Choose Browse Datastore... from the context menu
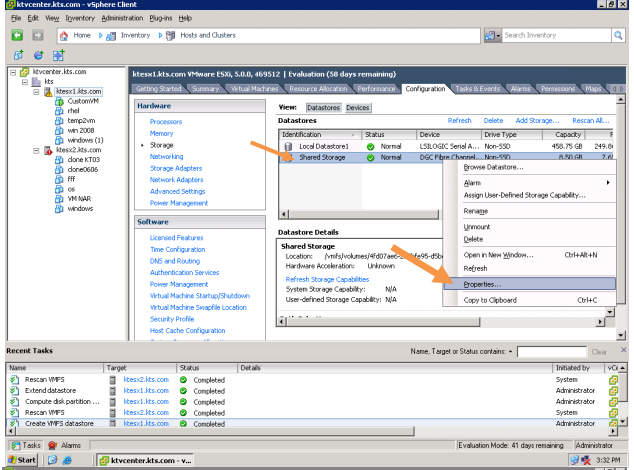This screenshot has width=634, height=470. coord(493,167)
